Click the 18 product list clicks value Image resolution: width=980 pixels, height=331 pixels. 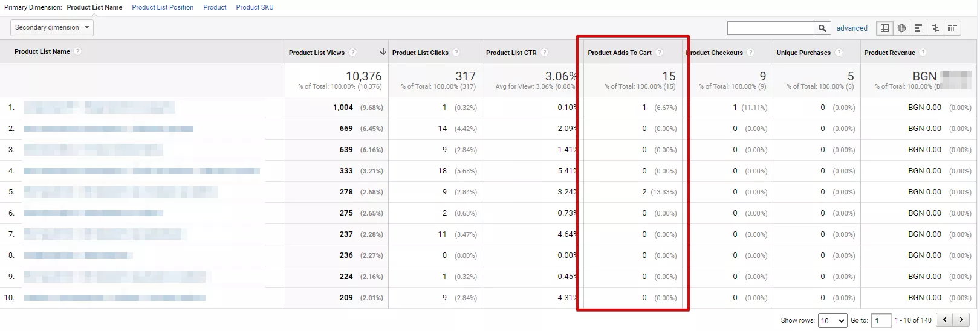tap(443, 171)
